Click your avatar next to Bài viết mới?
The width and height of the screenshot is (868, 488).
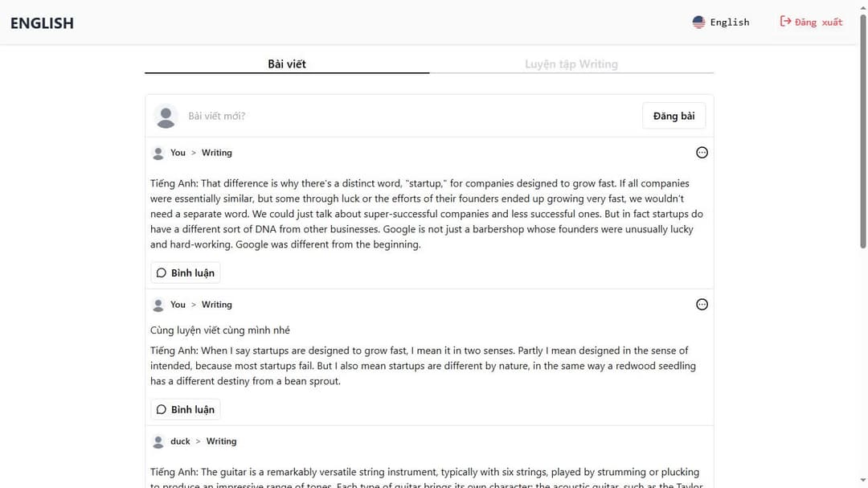[166, 116]
